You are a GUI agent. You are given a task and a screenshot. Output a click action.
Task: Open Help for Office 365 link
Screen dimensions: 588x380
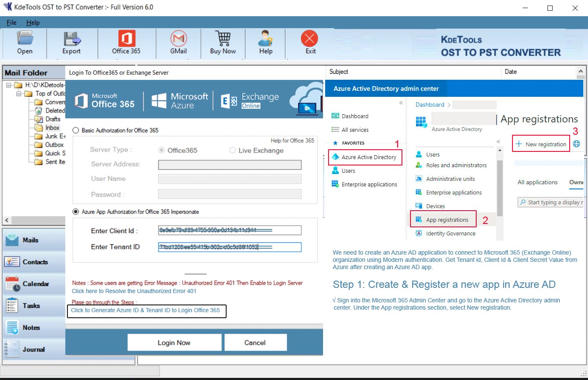292,141
